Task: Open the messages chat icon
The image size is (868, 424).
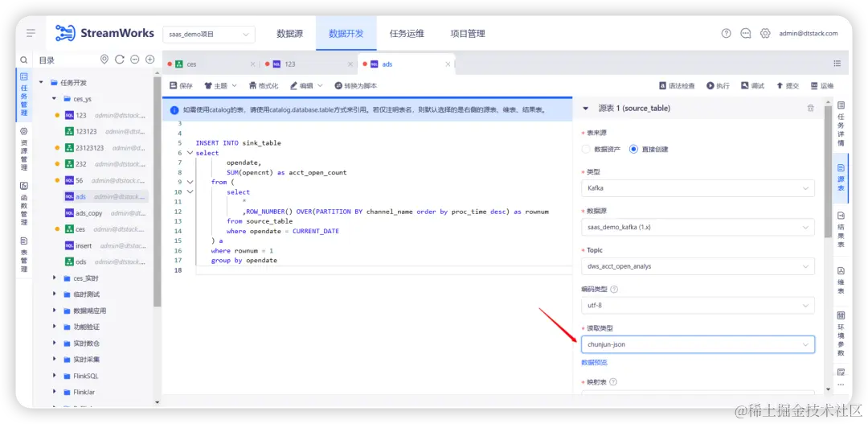Action: click(746, 33)
